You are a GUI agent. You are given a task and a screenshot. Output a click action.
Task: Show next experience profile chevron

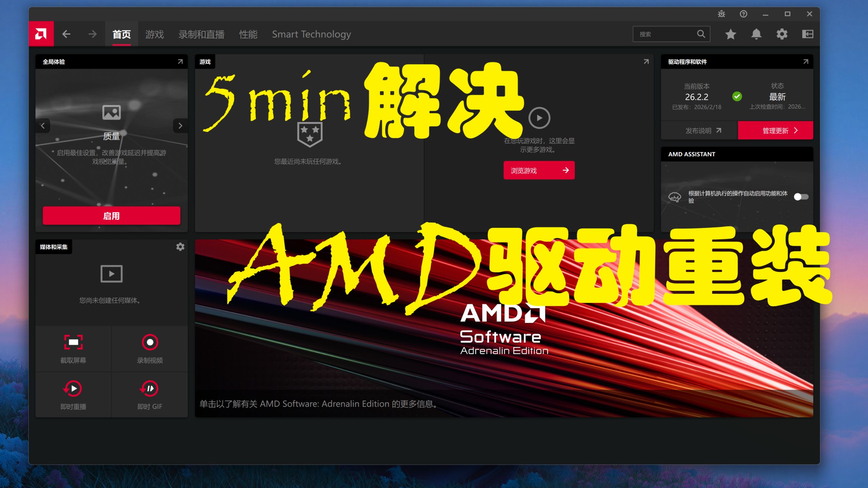(x=180, y=126)
